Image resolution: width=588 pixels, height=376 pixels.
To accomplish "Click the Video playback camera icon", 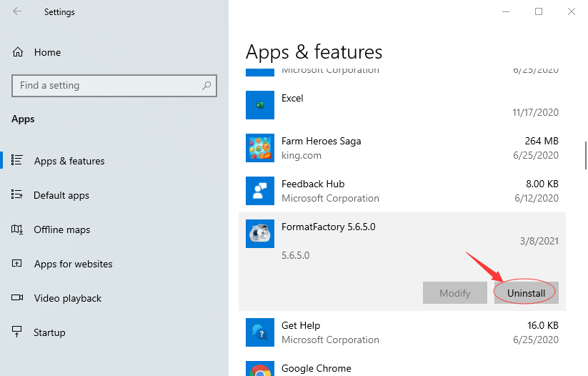I will tap(17, 297).
